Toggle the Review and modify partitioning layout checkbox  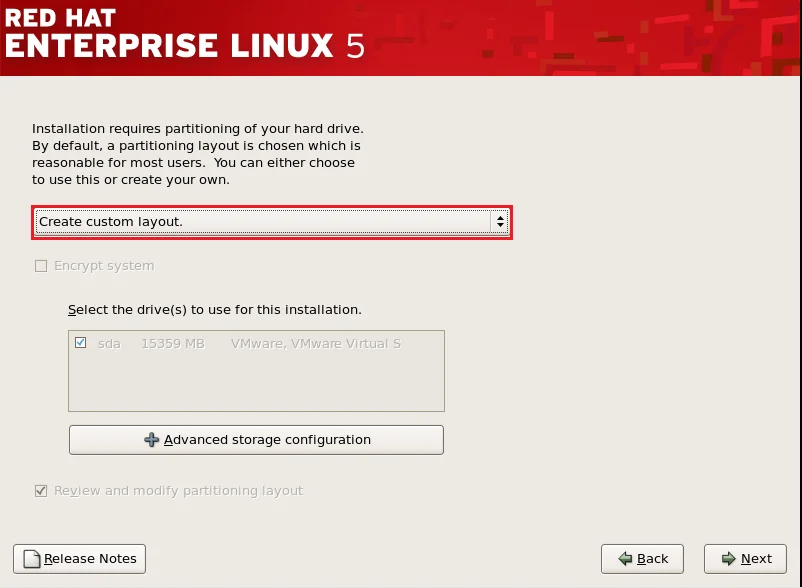[41, 491]
